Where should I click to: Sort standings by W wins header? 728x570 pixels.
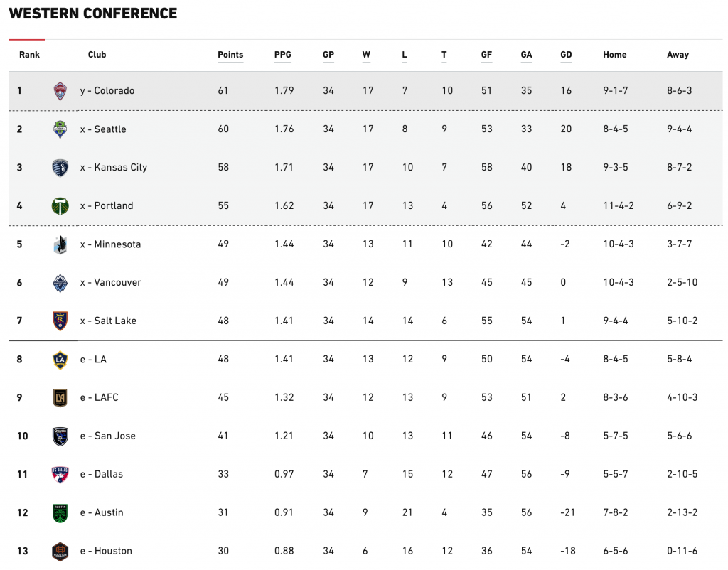coord(366,55)
